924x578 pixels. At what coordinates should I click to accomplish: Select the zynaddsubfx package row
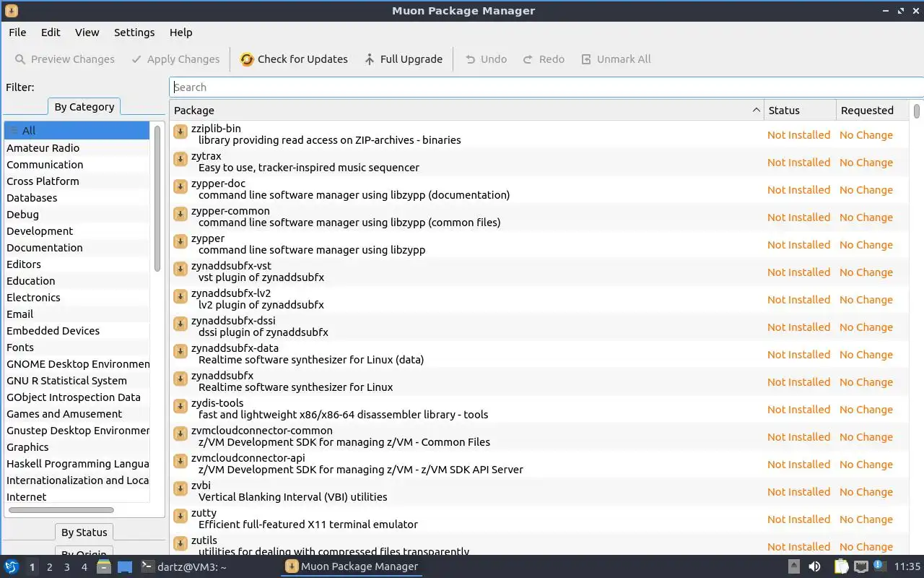540,381
